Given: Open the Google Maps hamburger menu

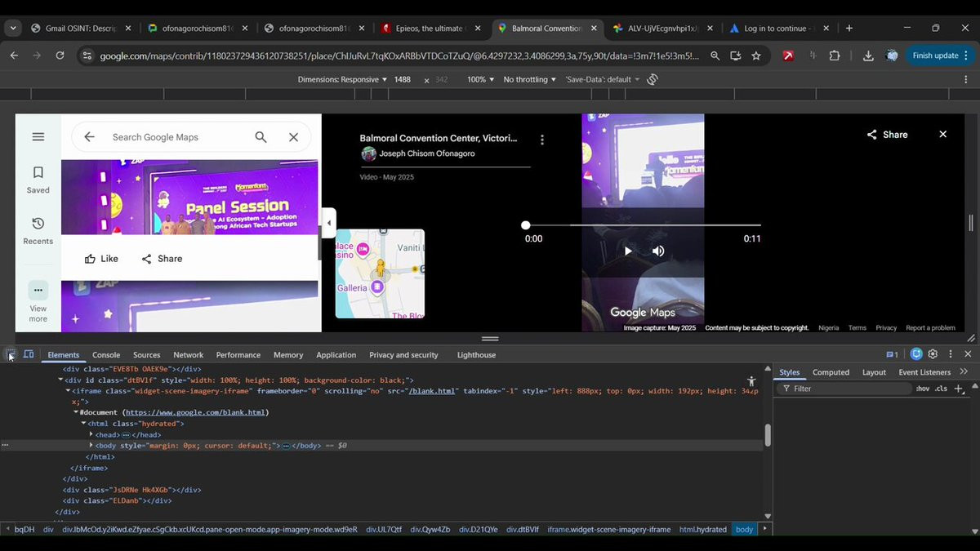Looking at the screenshot, I should click(x=38, y=136).
